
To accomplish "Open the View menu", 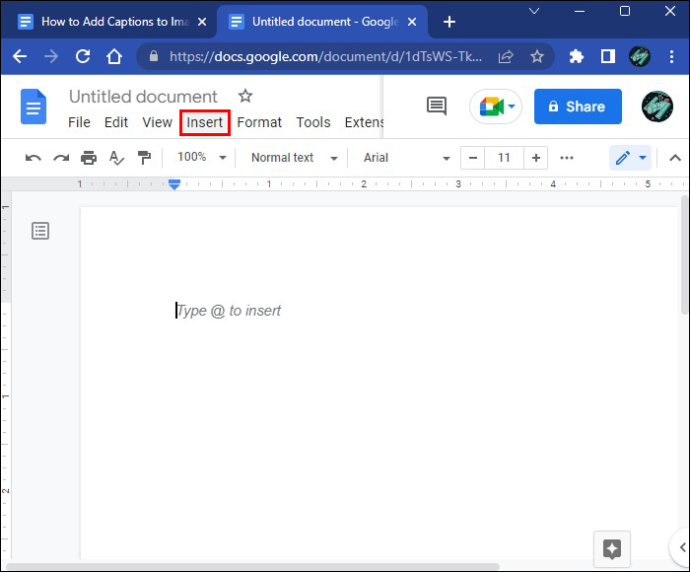I will click(x=157, y=122).
